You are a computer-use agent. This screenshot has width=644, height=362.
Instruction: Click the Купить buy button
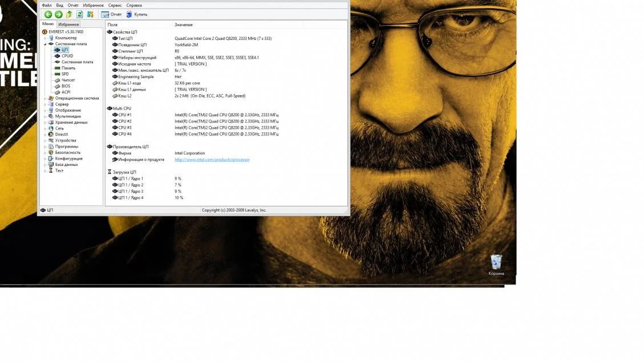[137, 14]
